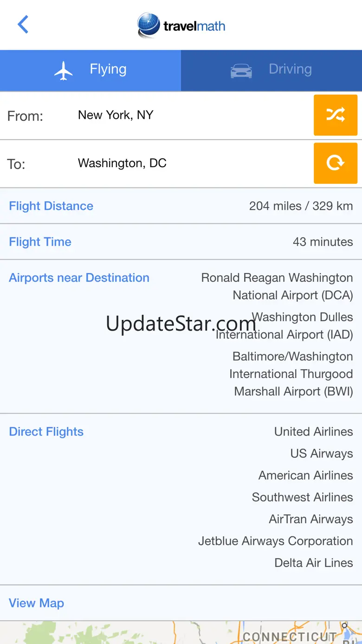Tap the View Map link

point(36,603)
